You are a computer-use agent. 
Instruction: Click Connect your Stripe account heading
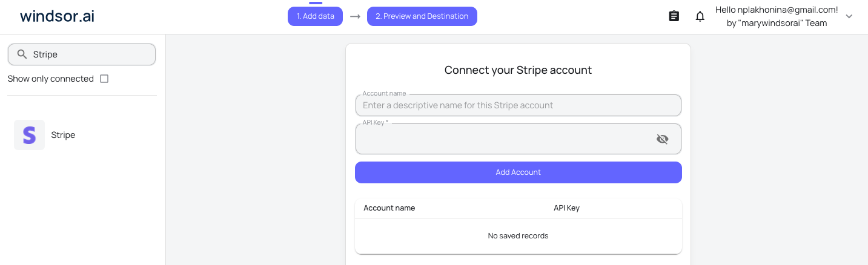tap(518, 70)
